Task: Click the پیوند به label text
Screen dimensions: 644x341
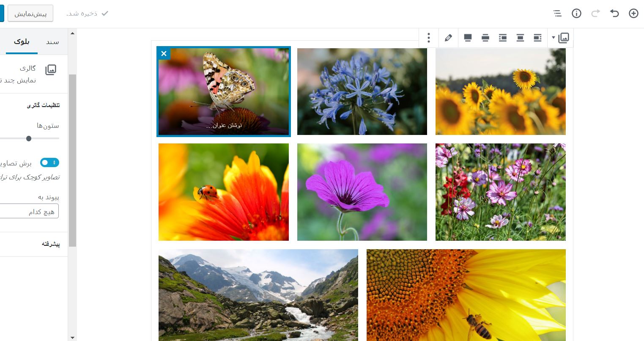Action: [x=49, y=197]
